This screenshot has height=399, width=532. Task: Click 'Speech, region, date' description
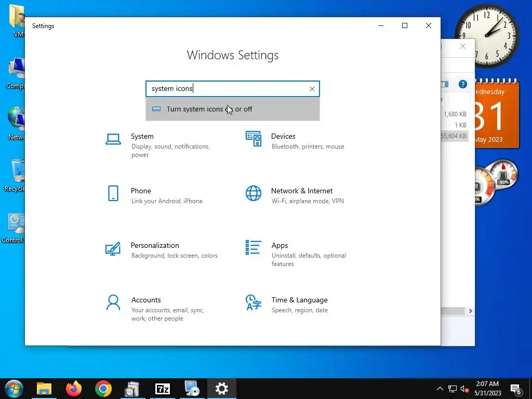click(300, 311)
